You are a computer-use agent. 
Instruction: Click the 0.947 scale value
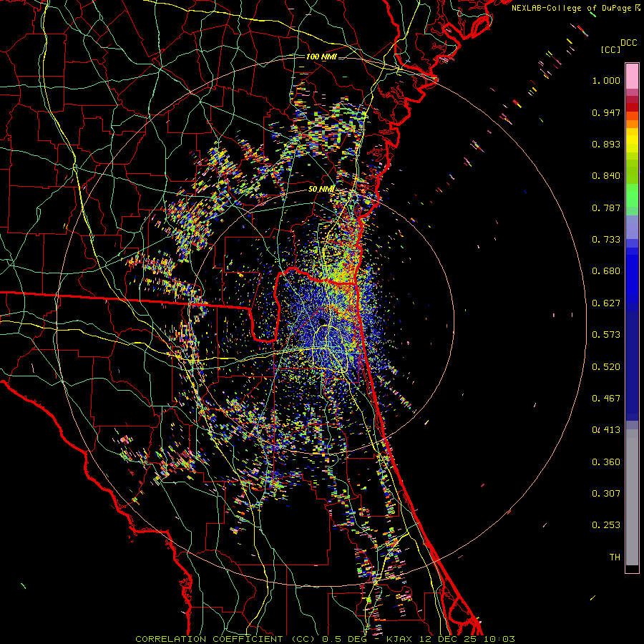(606, 112)
